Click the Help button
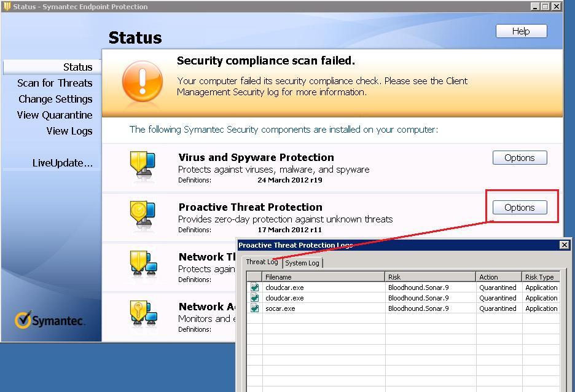This screenshot has height=392, width=575. (x=521, y=31)
